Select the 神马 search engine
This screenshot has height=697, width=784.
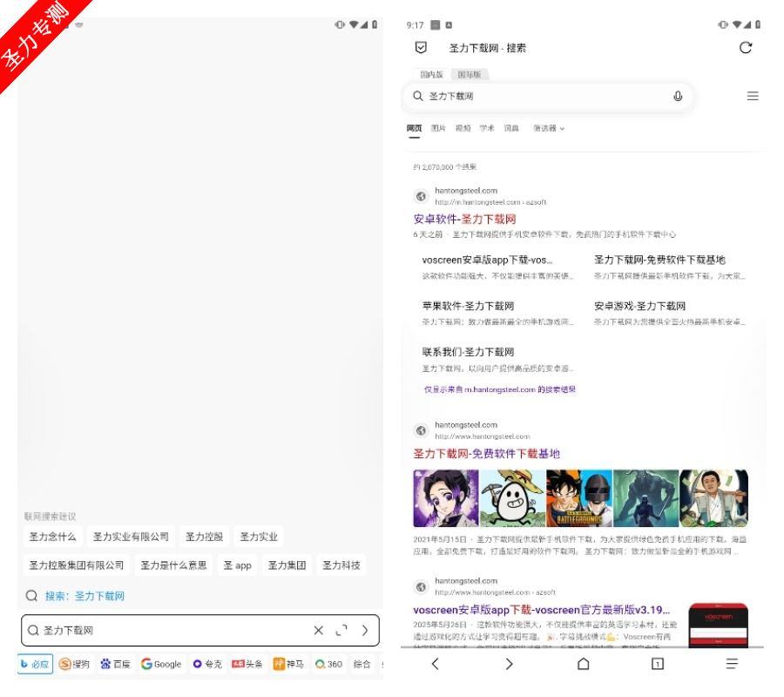288,664
